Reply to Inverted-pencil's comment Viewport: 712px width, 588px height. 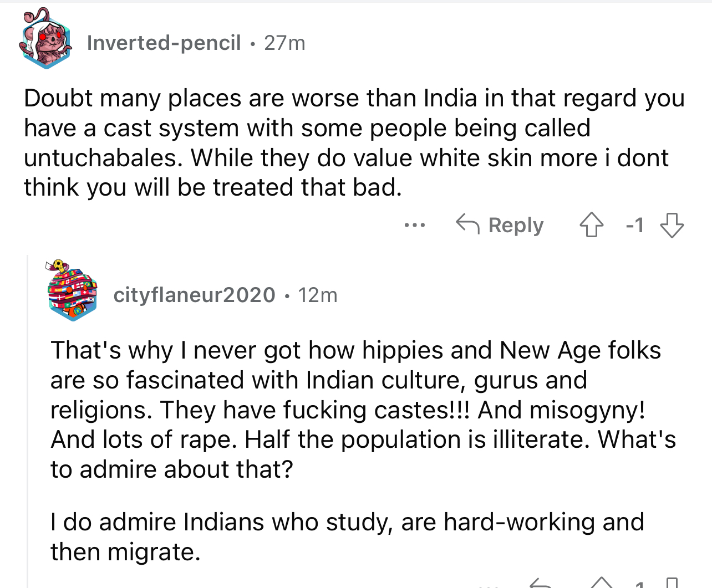click(x=499, y=225)
